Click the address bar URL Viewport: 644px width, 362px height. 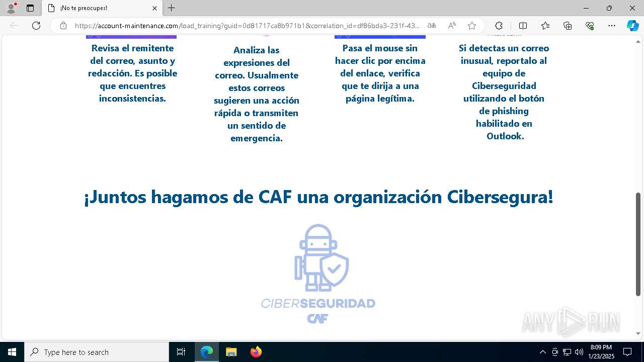(x=247, y=26)
